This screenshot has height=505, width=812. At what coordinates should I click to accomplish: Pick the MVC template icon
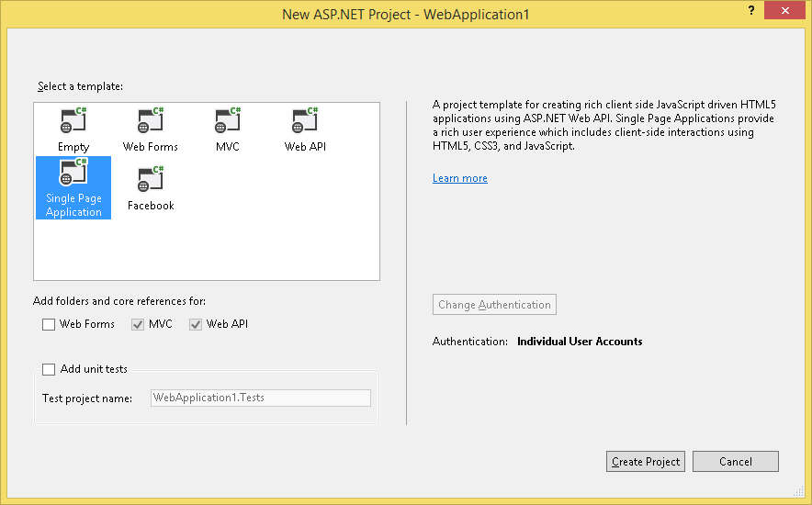[228, 120]
